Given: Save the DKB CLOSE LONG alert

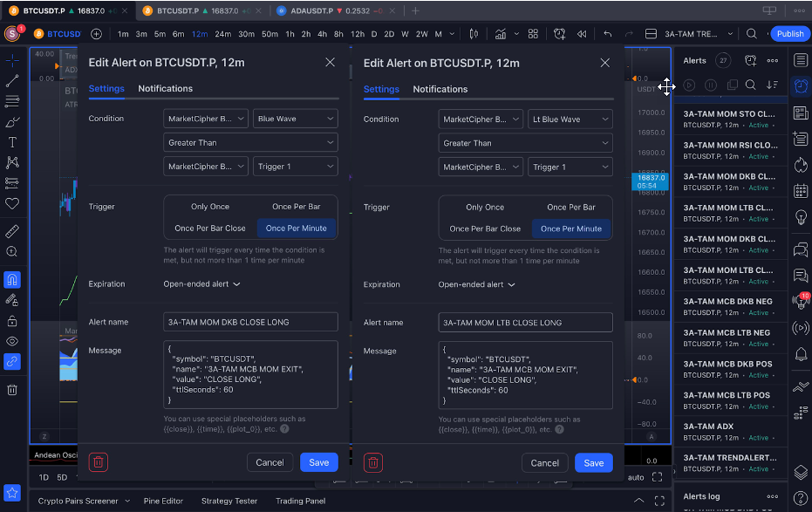Looking at the screenshot, I should coord(319,462).
